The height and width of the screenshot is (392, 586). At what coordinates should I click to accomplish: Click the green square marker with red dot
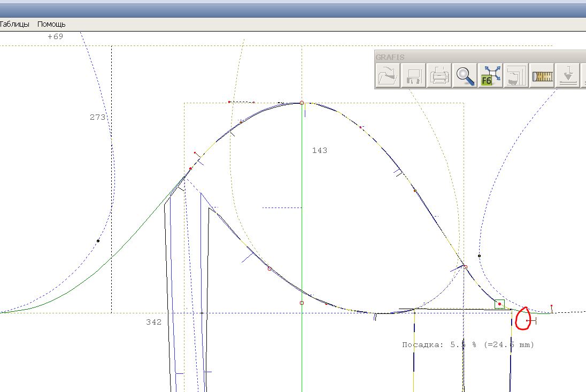[x=499, y=304]
